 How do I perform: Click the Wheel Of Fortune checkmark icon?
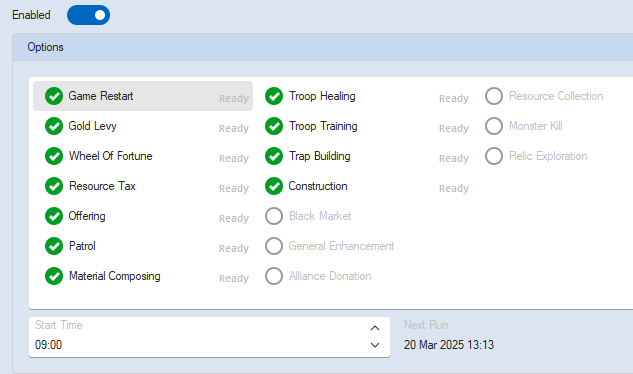pyautogui.click(x=54, y=156)
